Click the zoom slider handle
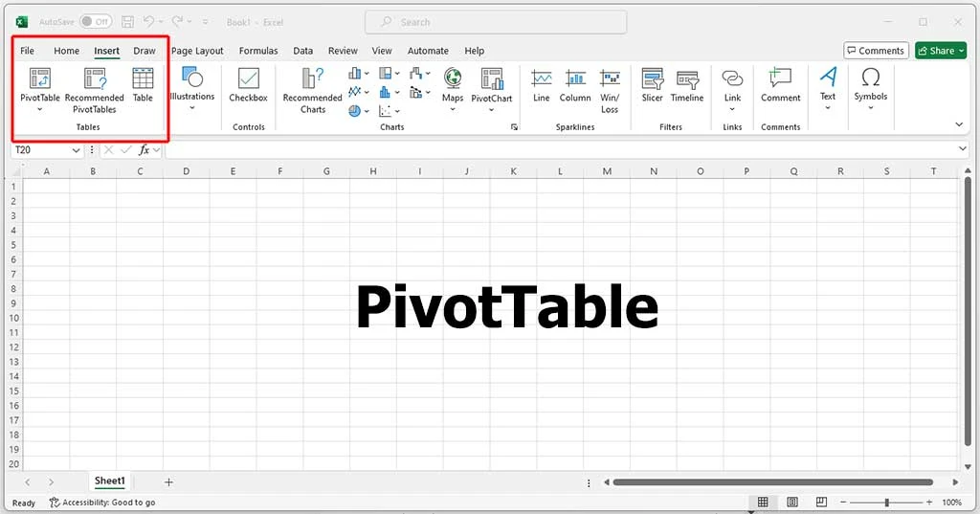The image size is (980, 514). click(x=886, y=503)
